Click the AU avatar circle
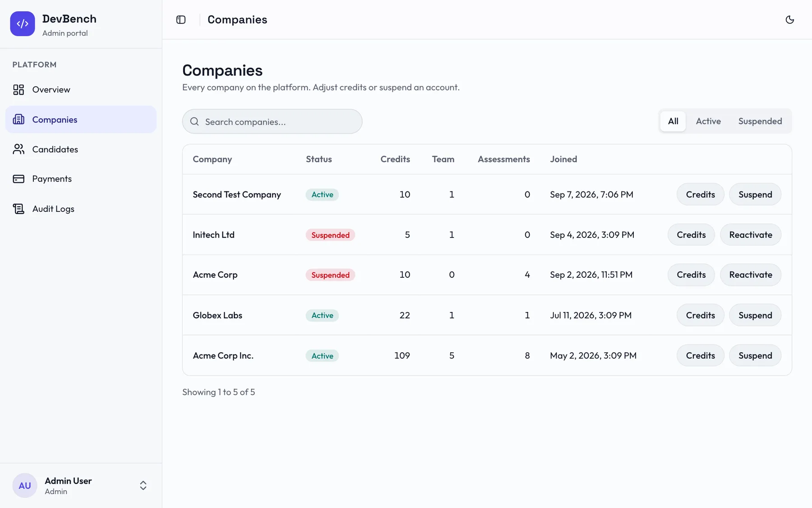 [x=25, y=485]
